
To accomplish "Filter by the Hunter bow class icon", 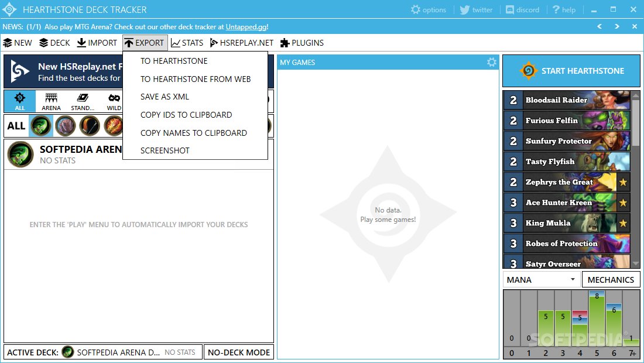I will [90, 126].
